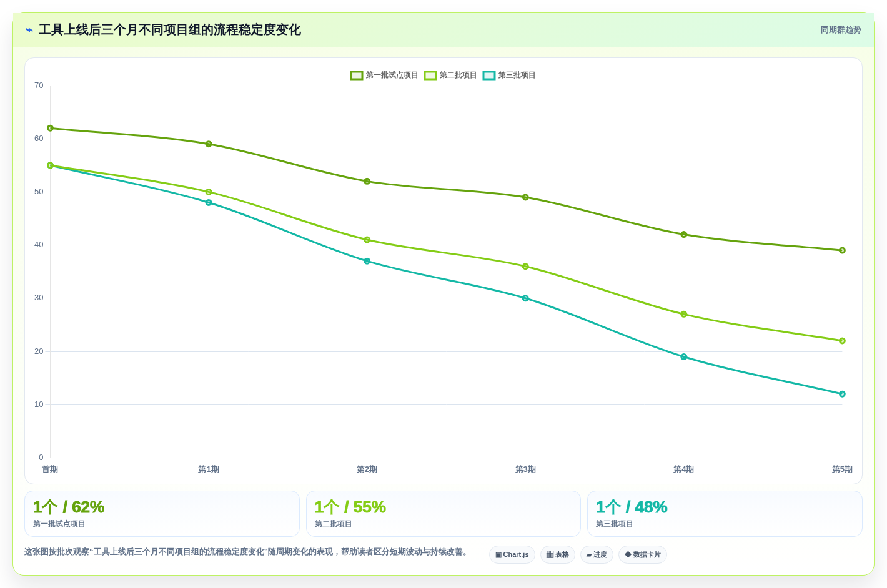The image size is (887, 588).
Task: Click 第二批项目 data point at 第2期
Action: click(367, 240)
